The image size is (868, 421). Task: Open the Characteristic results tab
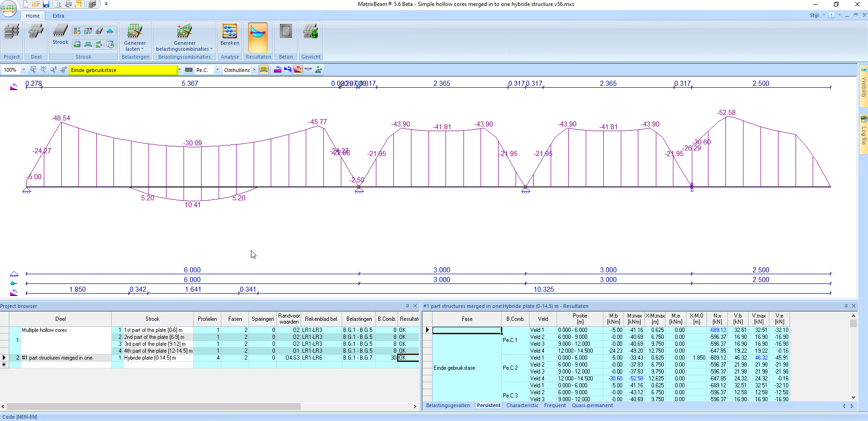[x=522, y=406]
